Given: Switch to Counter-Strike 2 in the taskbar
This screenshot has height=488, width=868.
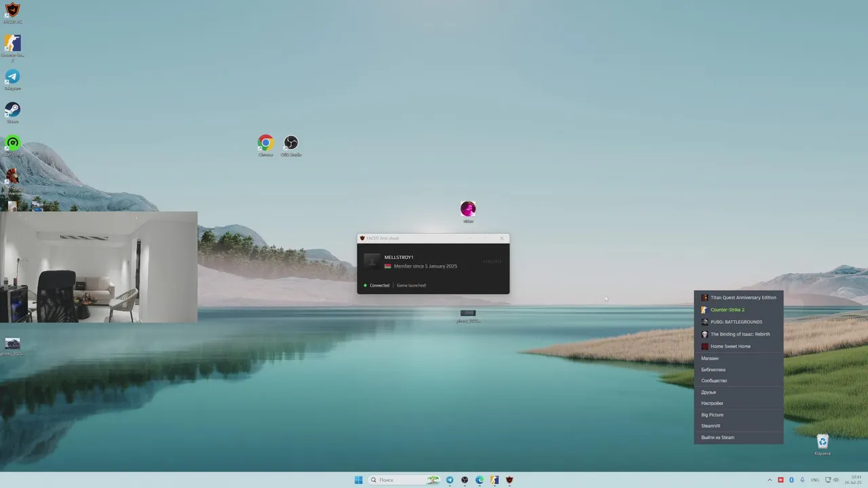Looking at the screenshot, I should tap(494, 480).
